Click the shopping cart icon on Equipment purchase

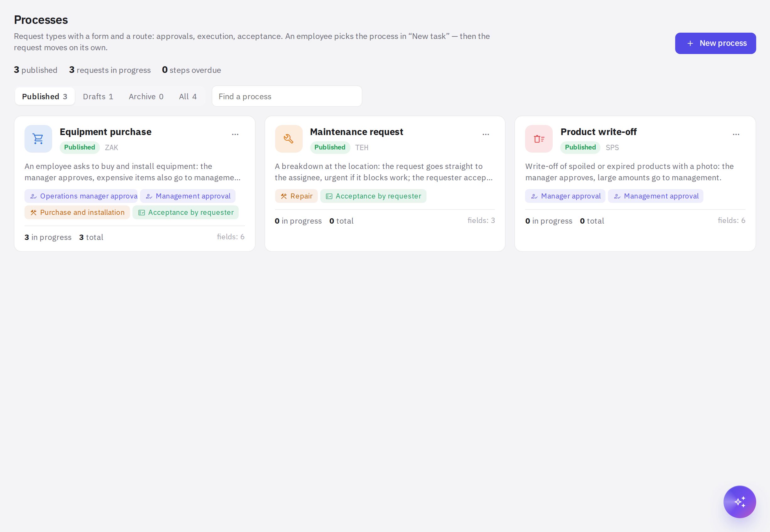[x=38, y=139]
